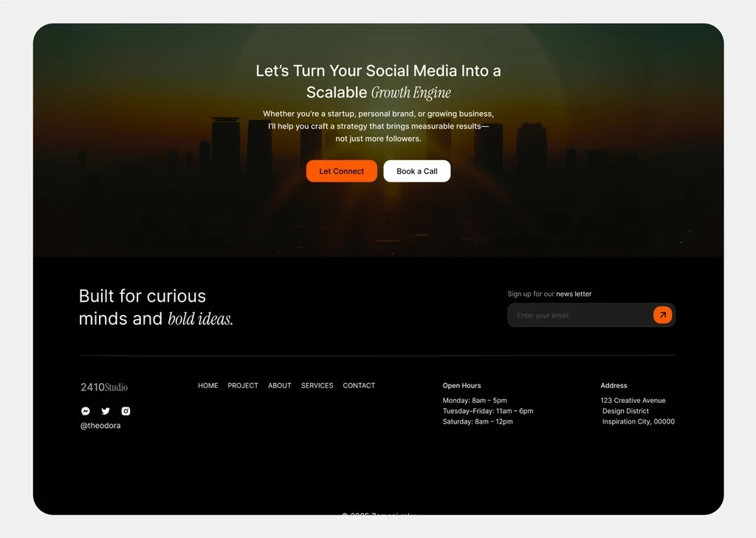Select 'Design District' address line

(x=625, y=411)
